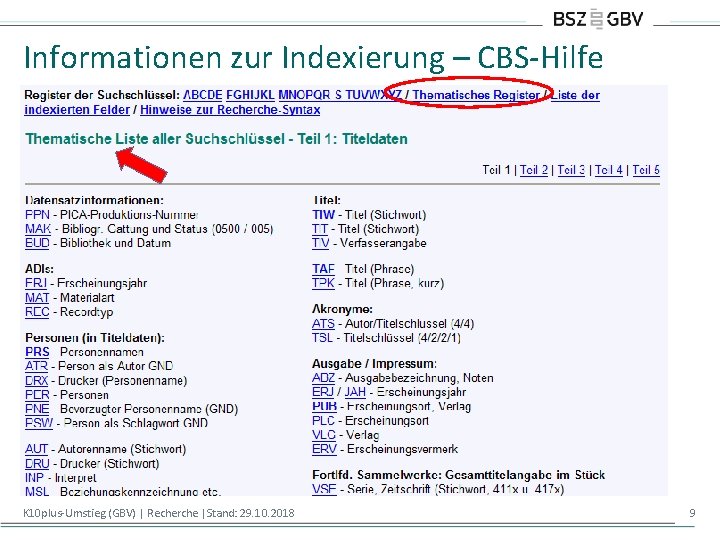Open TIW Titel Stichwort key

[324, 214]
